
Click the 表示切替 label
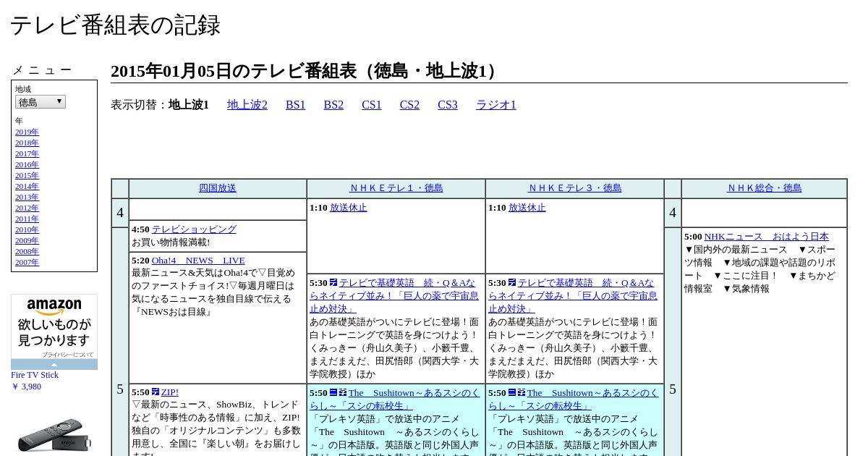pyautogui.click(x=140, y=105)
